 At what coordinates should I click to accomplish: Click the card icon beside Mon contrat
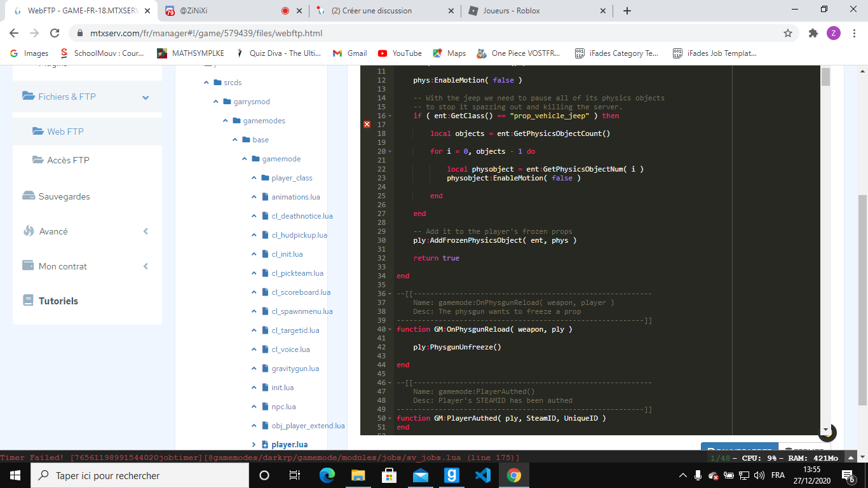[x=28, y=266]
